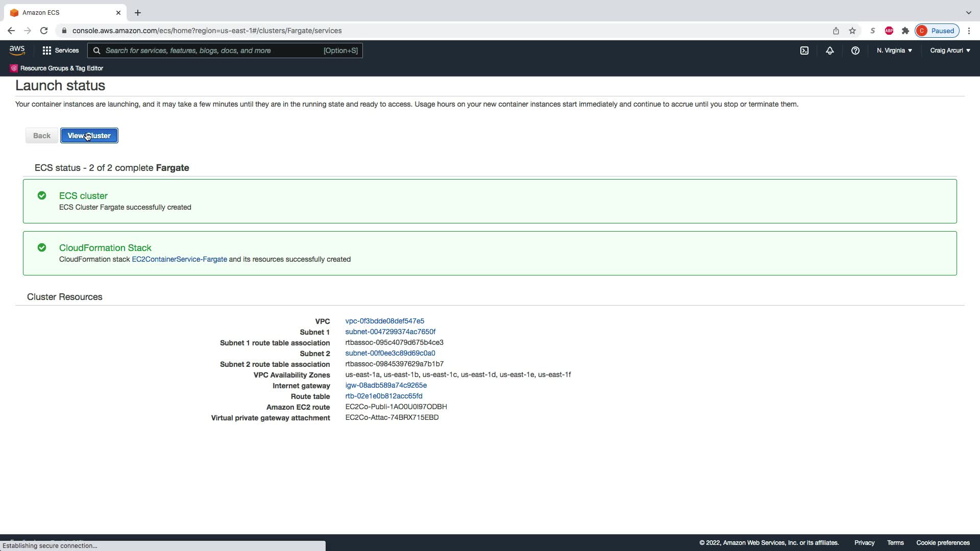The image size is (980, 551).
Task: Bookmark this page with star icon
Action: point(852,31)
